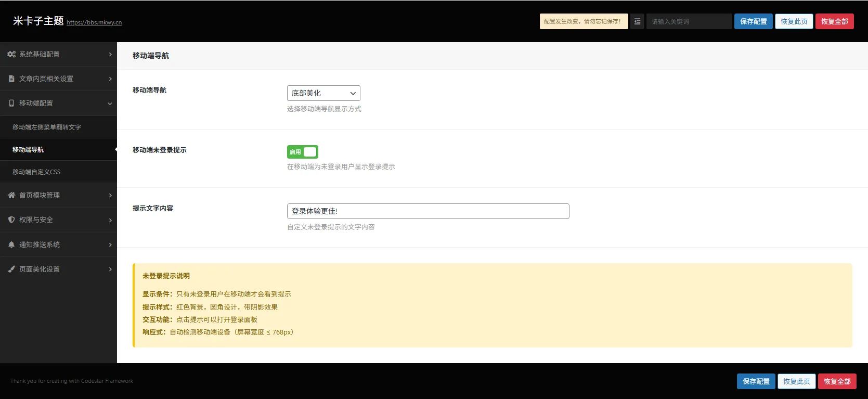The width and height of the screenshot is (868, 399).
Task: Click the home icon beside 首页模块管理
Action: tap(11, 195)
